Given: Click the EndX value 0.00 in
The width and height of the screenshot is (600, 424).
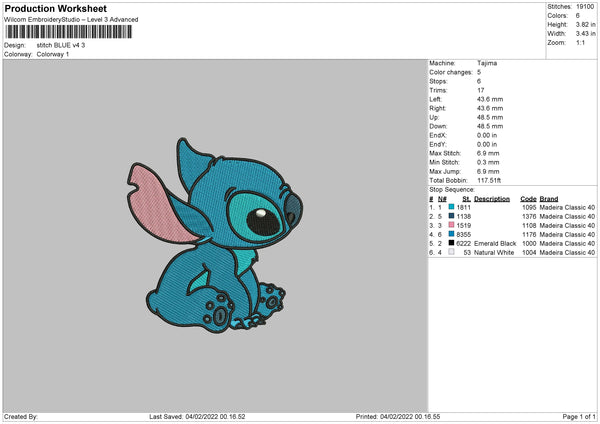Looking at the screenshot, I should click(487, 135).
